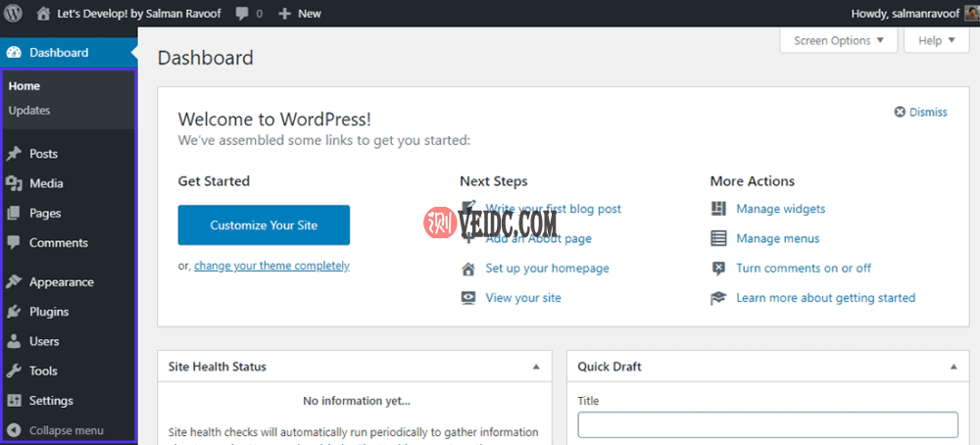Collapse the Quick Draft panel arrow
980x445 pixels.
tap(954, 367)
